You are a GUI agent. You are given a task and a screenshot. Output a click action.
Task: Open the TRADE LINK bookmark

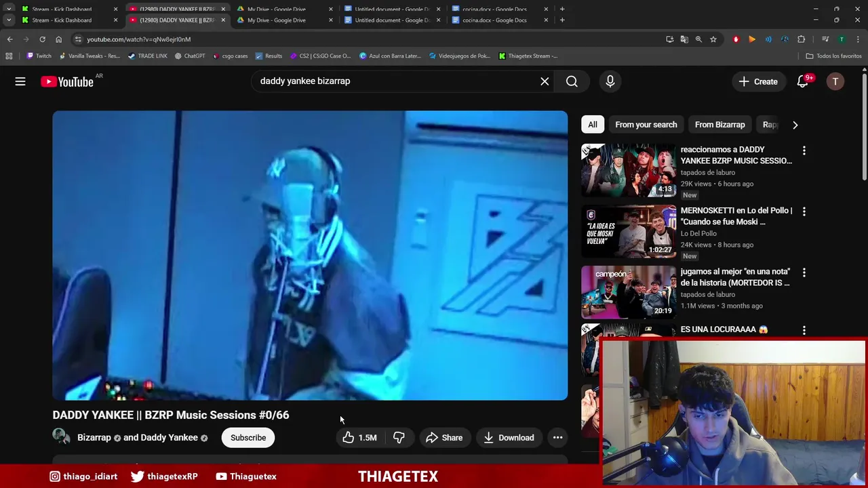[147, 56]
